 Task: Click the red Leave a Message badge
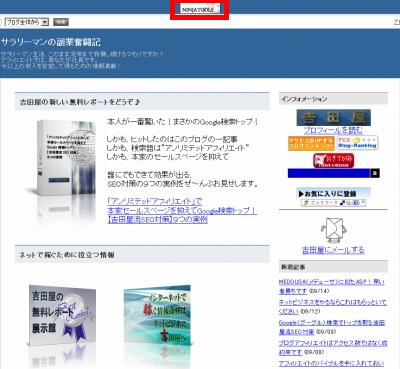(x=333, y=161)
